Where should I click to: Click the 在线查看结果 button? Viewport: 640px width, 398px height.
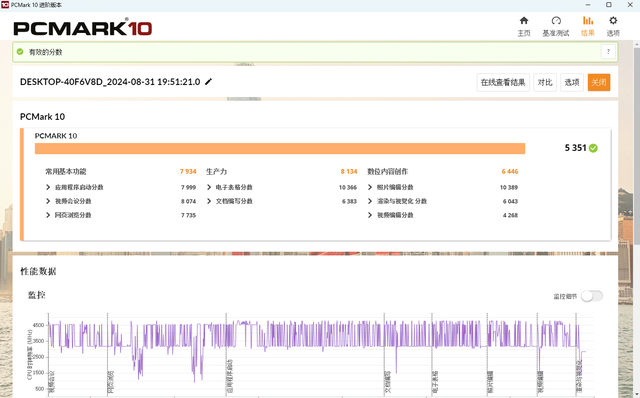(x=503, y=82)
